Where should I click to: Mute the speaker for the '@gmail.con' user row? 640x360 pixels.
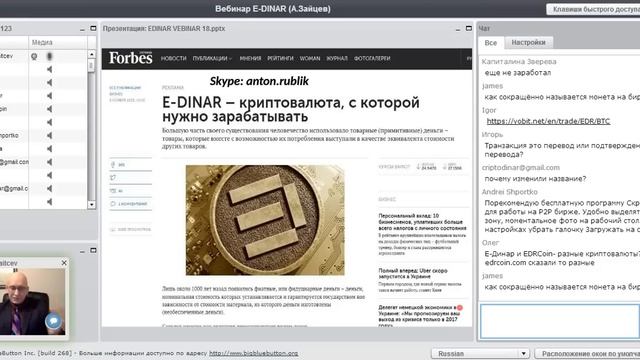click(49, 162)
